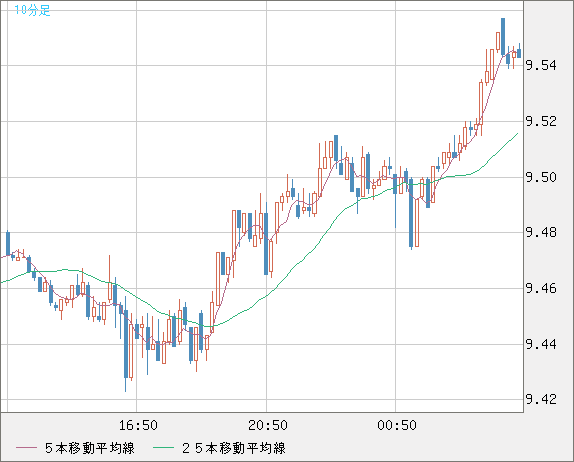Click the green 25-period moving average legend line
The height and width of the screenshot is (462, 574).
point(163,448)
